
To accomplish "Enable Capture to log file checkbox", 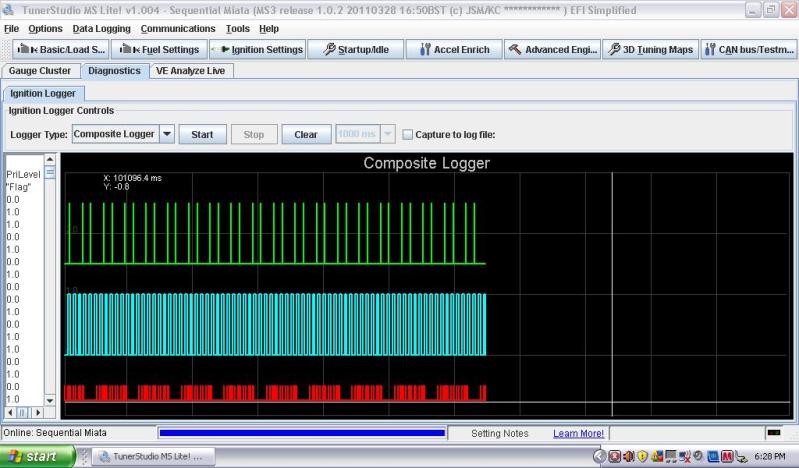I will click(407, 135).
